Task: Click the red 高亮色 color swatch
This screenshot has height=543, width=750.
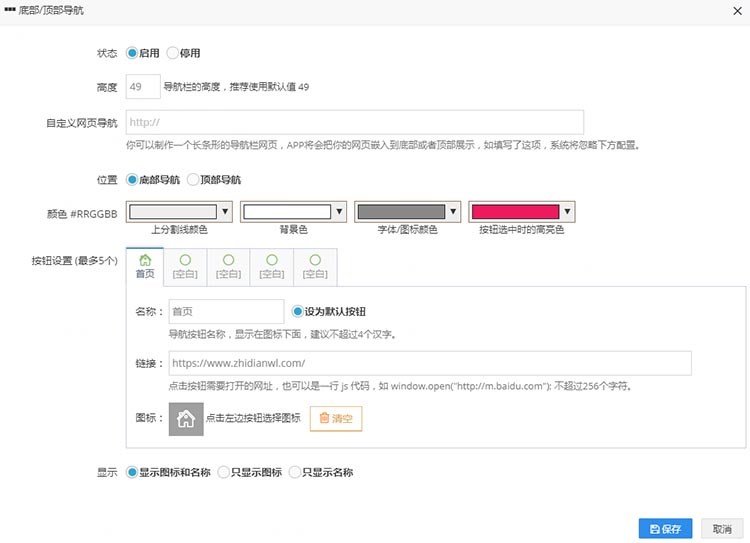Action: coord(515,211)
